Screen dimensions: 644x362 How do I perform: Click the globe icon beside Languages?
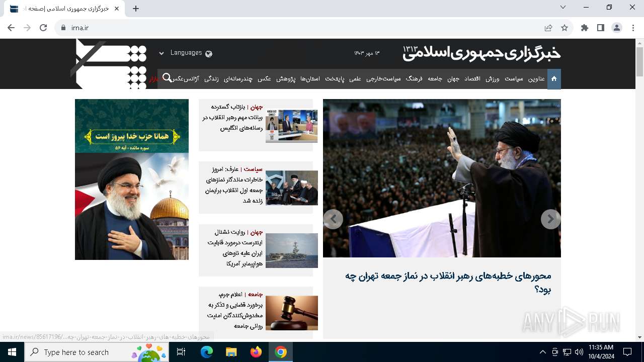pos(209,53)
